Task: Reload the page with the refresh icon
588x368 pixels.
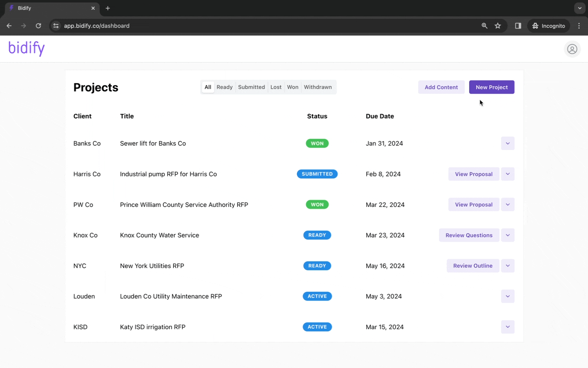Action: 38,26
